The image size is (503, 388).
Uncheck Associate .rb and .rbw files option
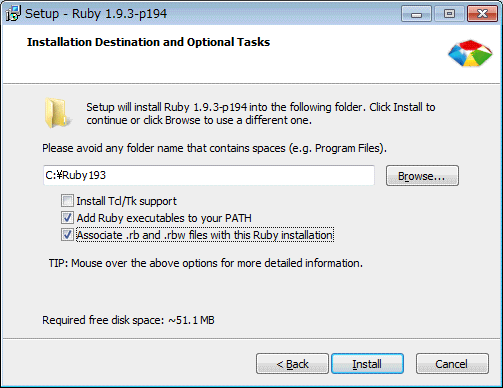tap(67, 235)
